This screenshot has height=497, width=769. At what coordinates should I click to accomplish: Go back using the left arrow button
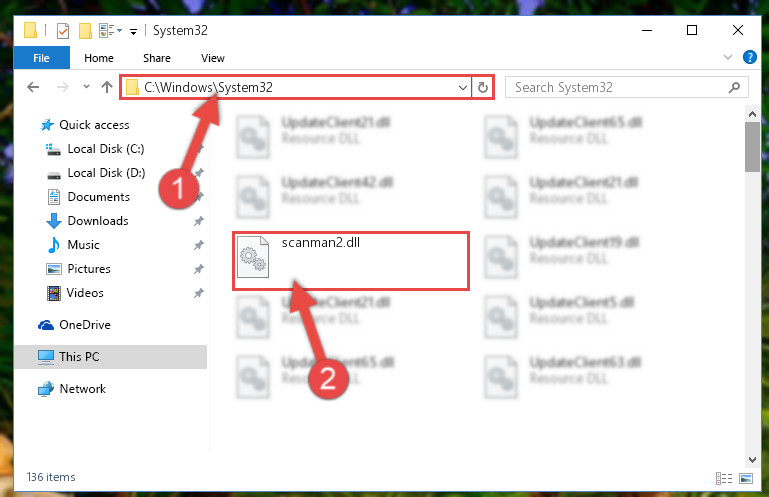[x=33, y=87]
